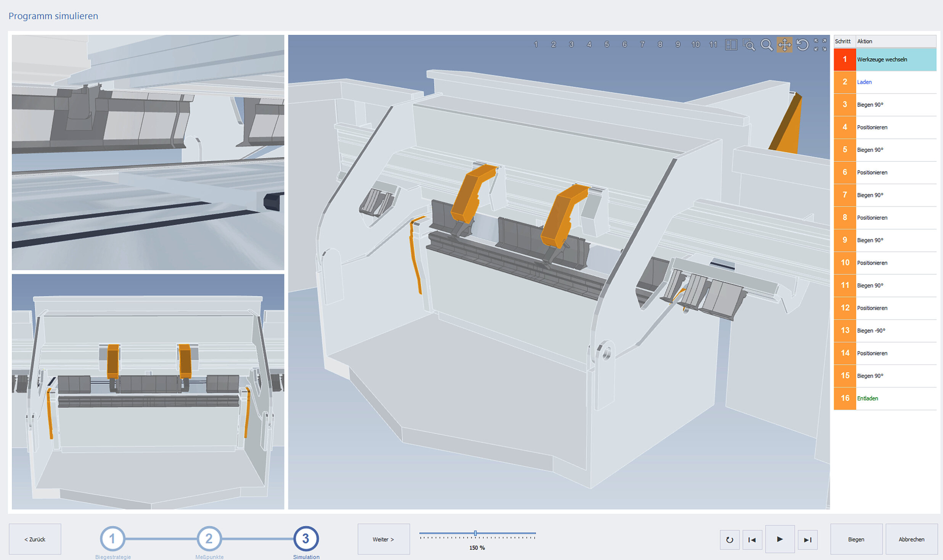
Task: Skip to next simulation step
Action: point(808,539)
